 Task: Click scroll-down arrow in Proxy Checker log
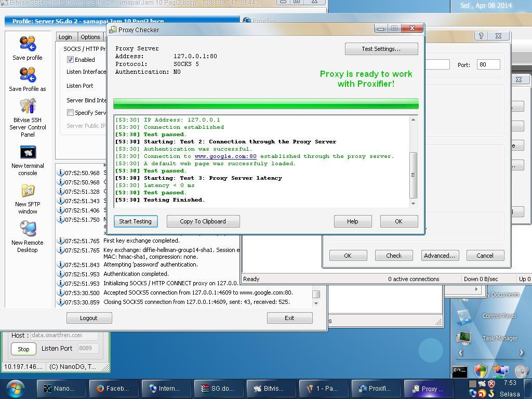[413, 204]
